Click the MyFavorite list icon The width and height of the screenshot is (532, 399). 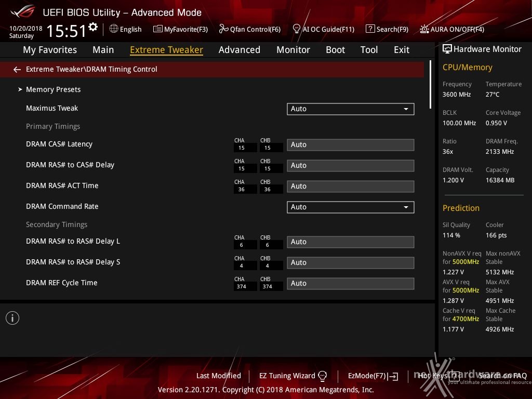[x=158, y=29]
